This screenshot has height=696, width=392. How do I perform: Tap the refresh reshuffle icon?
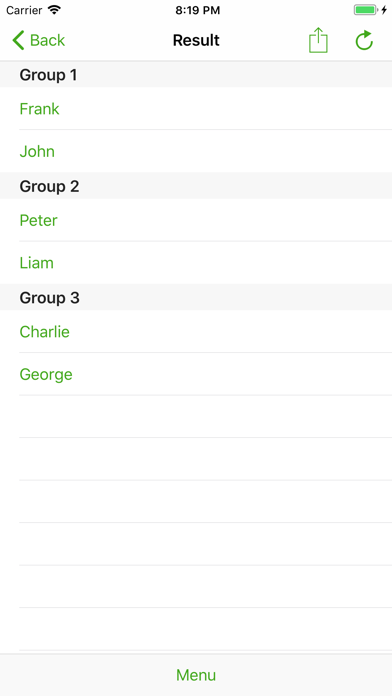(364, 40)
